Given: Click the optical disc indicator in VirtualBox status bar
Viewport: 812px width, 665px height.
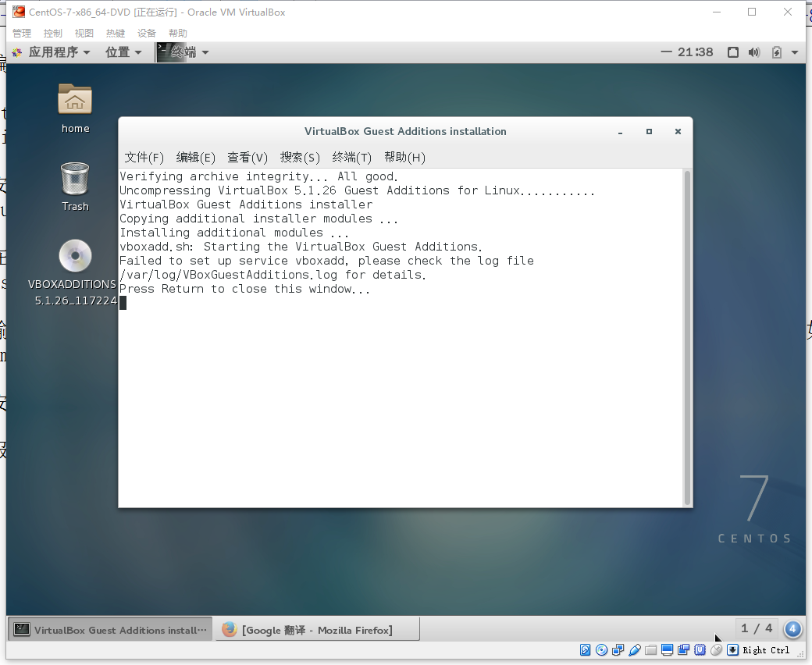Looking at the screenshot, I should [601, 650].
